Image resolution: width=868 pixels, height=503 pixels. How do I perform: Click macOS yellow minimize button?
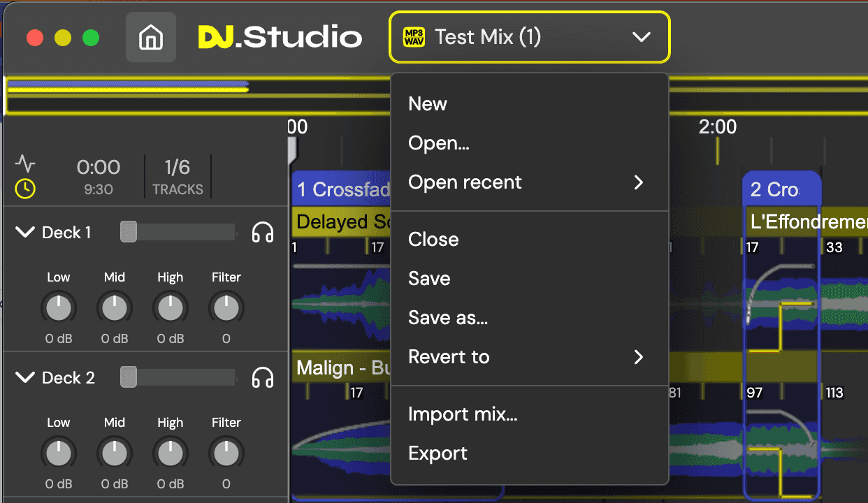point(63,37)
